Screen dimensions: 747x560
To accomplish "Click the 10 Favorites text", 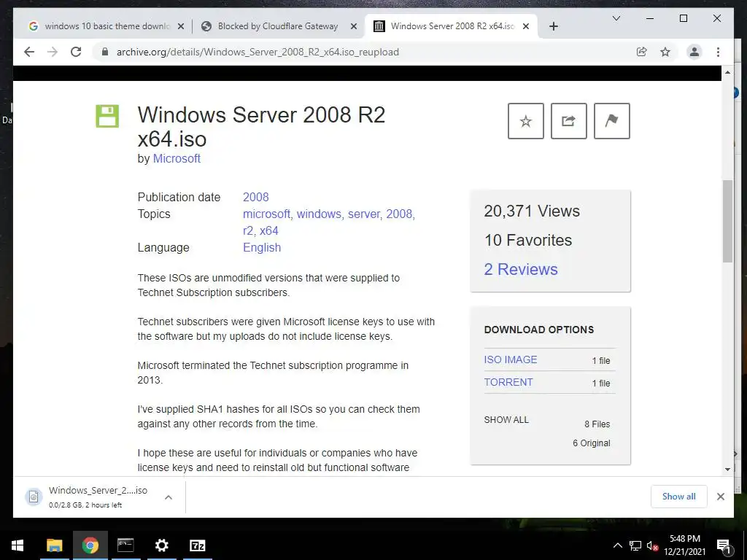I will [x=528, y=241].
